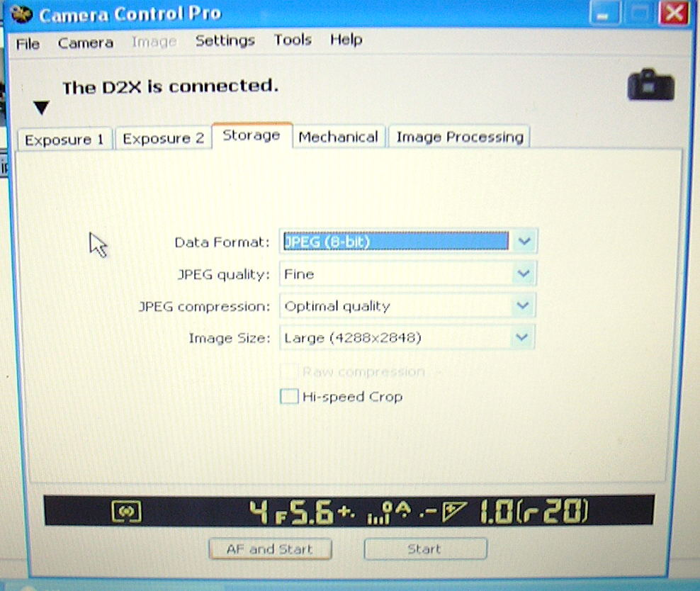Click the metering mode indicator in the LCD panel
The height and width of the screenshot is (591, 700).
126,512
